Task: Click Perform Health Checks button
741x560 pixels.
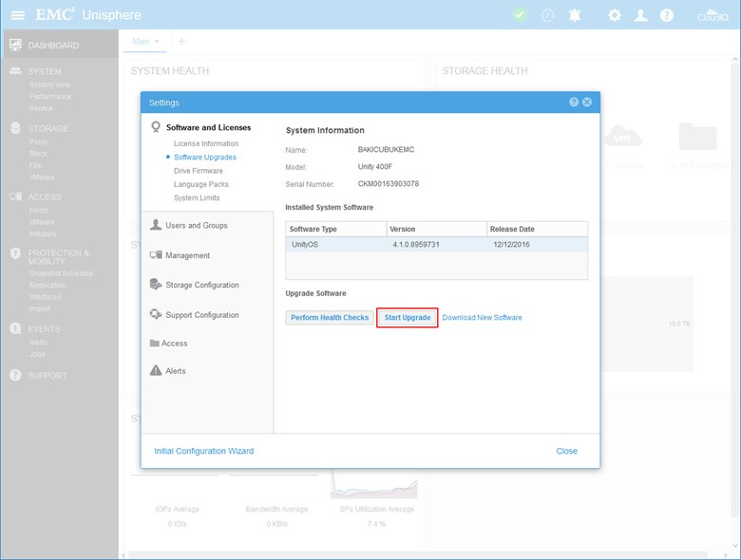Action: click(x=330, y=317)
